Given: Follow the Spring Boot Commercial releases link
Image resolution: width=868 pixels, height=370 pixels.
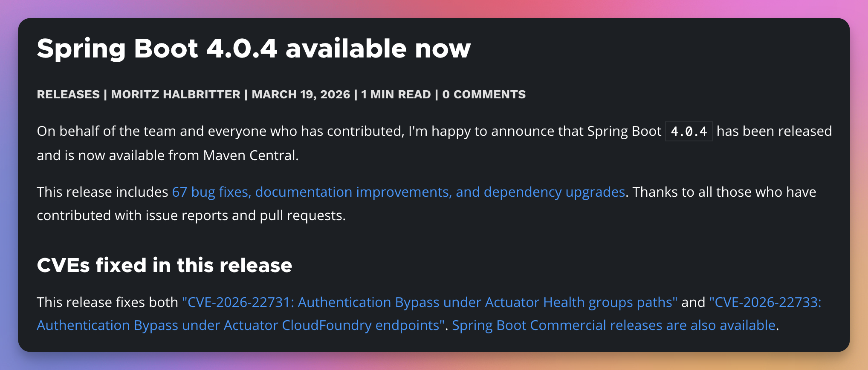Looking at the screenshot, I should (x=613, y=325).
